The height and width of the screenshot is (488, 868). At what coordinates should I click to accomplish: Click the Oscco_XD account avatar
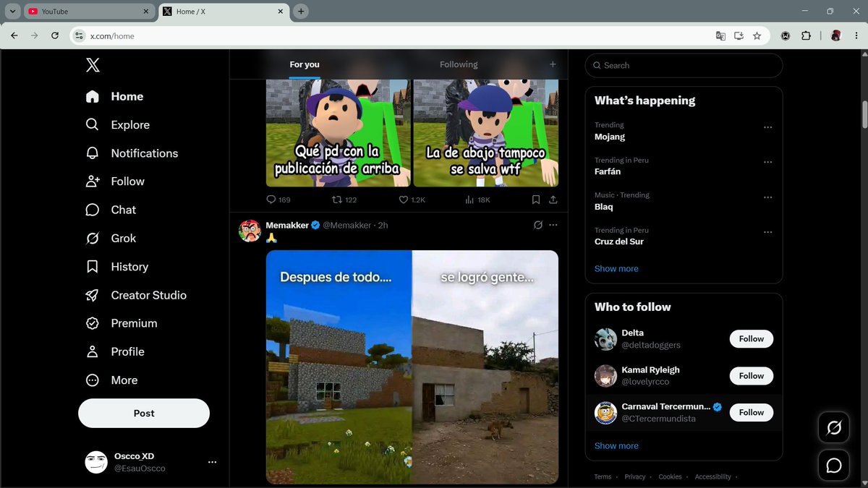pos(96,462)
